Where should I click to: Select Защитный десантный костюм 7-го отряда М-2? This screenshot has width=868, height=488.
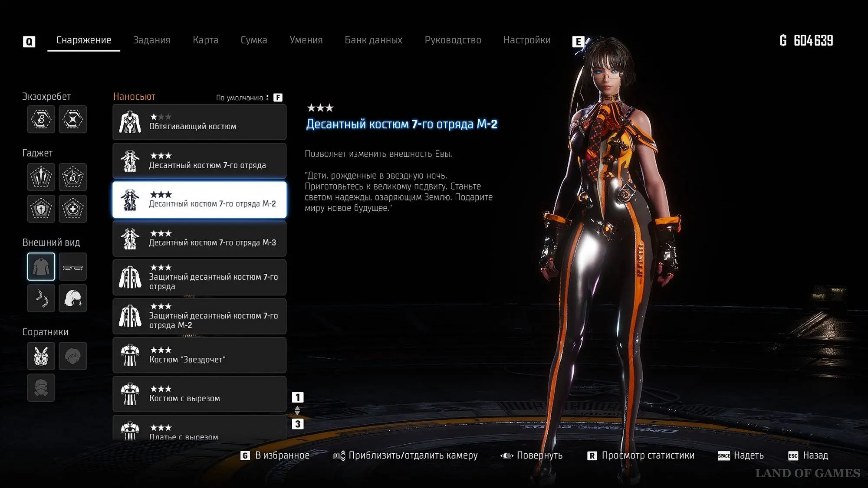pyautogui.click(x=199, y=316)
